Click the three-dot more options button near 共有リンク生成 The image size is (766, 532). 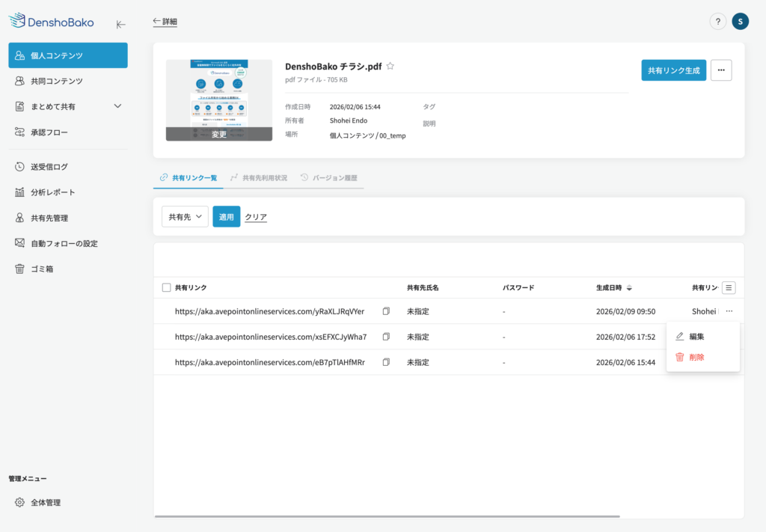tap(721, 70)
